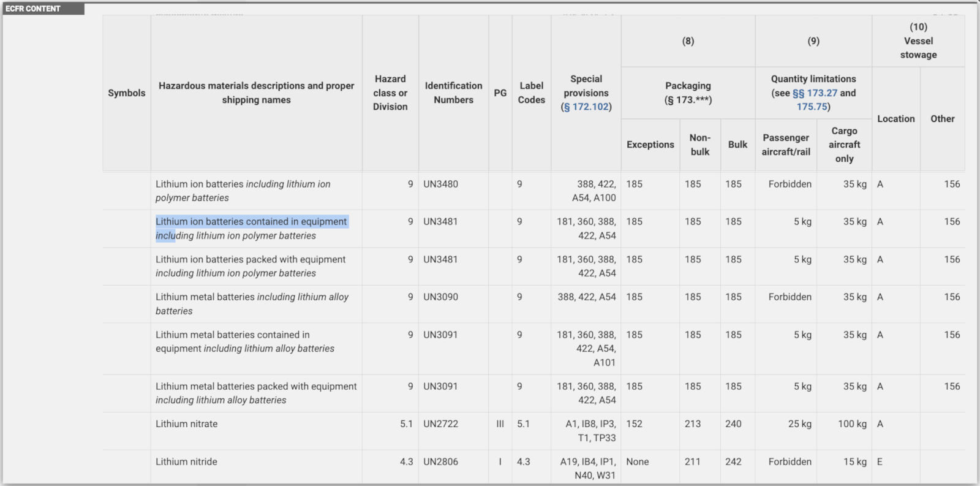Image resolution: width=980 pixels, height=486 pixels.
Task: Click the '242' bulk value for Lithium nitride
Action: [733, 462]
